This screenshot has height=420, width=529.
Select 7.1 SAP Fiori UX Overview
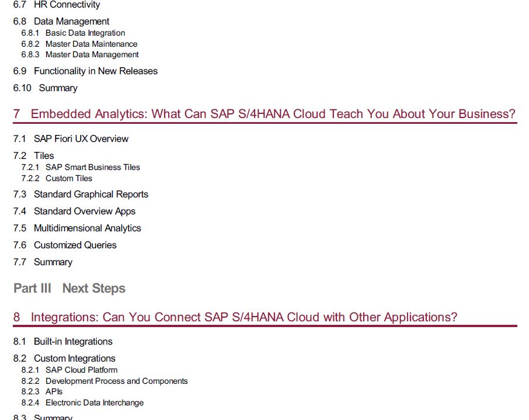point(71,139)
